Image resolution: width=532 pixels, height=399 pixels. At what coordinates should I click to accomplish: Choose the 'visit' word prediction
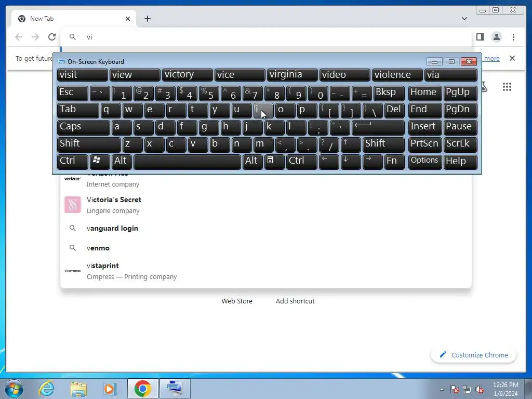pyautogui.click(x=83, y=75)
